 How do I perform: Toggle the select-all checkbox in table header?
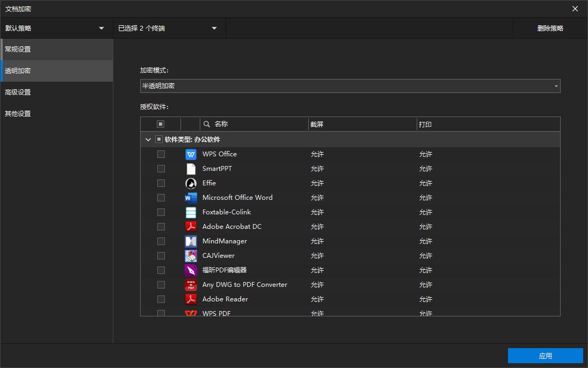coord(161,124)
